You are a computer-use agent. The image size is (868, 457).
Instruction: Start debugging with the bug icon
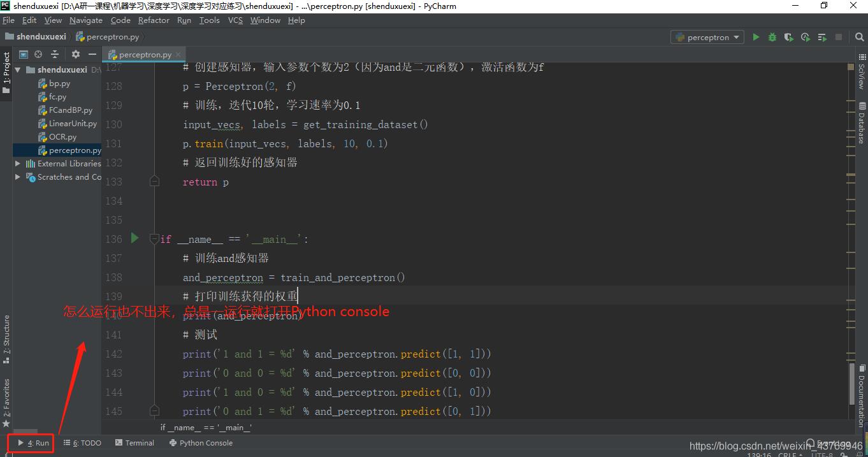772,37
